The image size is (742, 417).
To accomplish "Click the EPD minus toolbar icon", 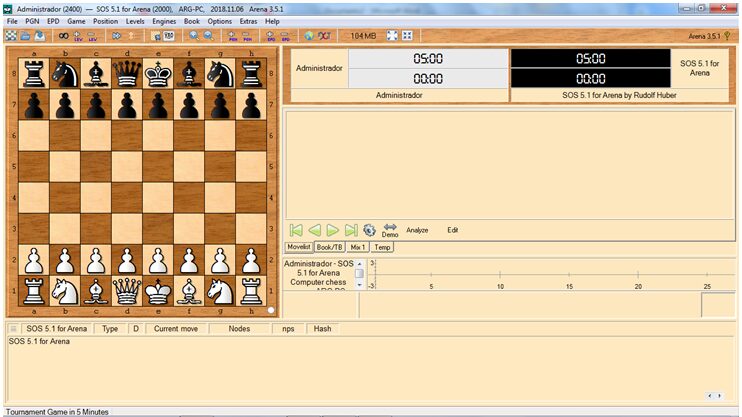I will (x=285, y=36).
